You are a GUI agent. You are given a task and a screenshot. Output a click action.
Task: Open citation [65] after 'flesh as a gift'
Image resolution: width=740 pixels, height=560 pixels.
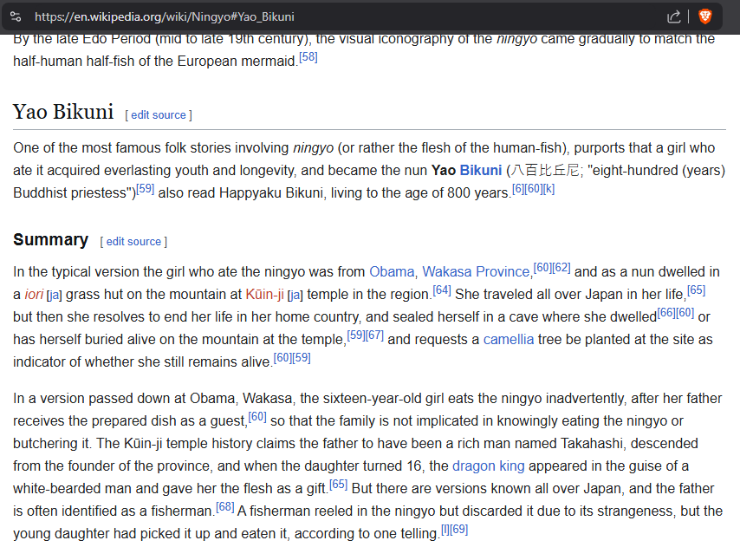click(339, 485)
